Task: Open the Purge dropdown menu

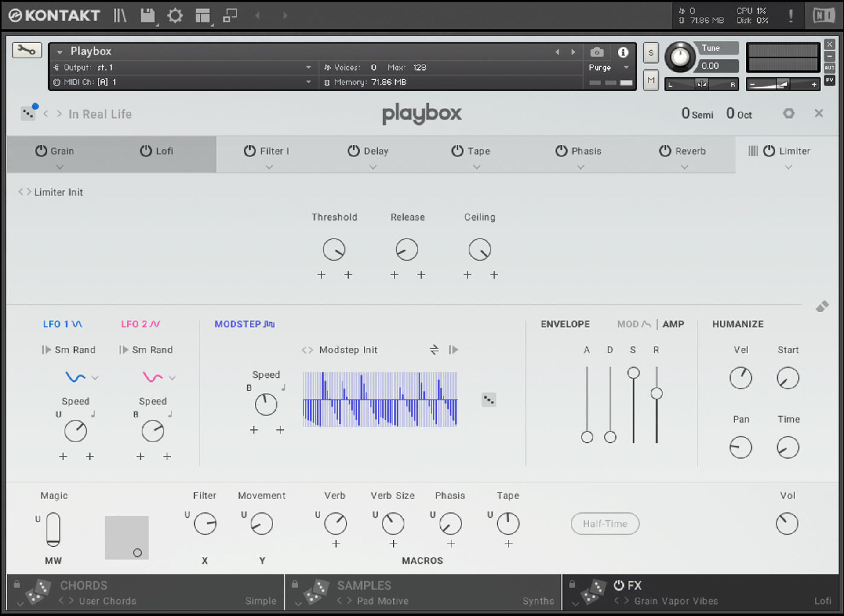Action: coord(609,67)
